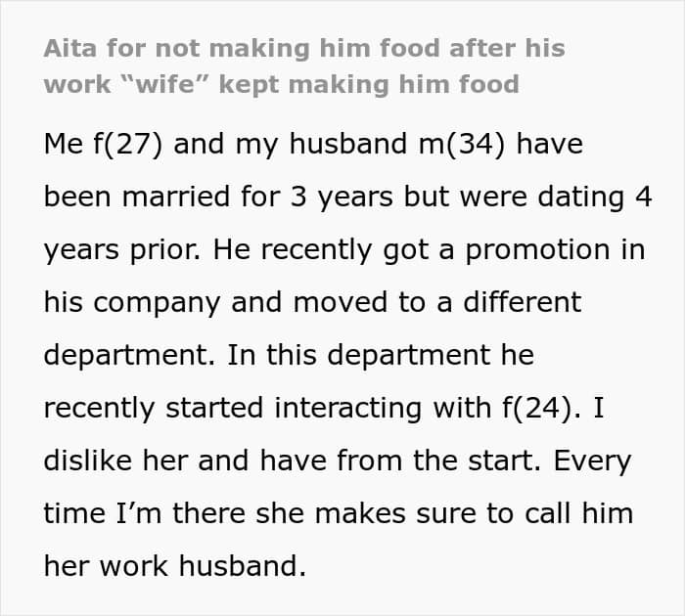Click the text "his company"
The image size is (685, 616).
[132, 302]
